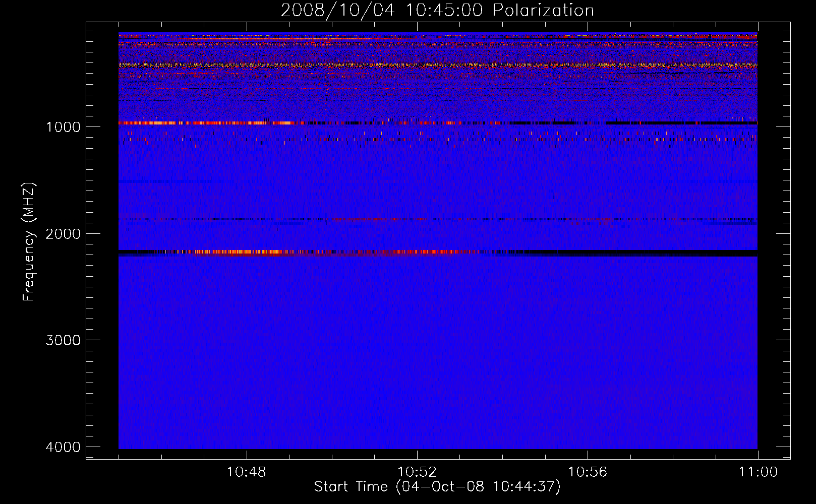This screenshot has width=816, height=504.
Task: Click the 3000 frequency tick label
Action: pos(63,340)
